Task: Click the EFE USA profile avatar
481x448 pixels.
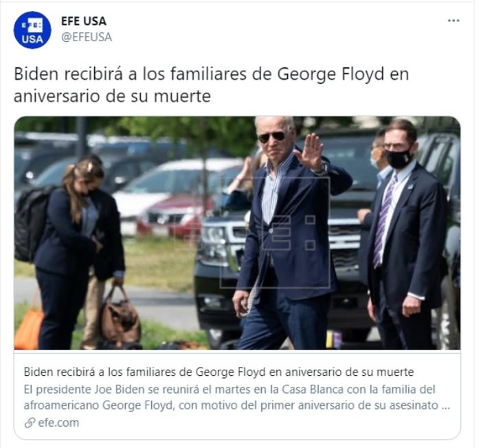Action: coord(32,30)
